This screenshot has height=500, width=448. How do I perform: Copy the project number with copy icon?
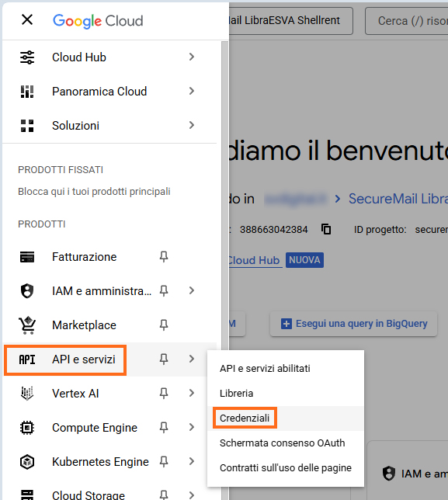coord(326,229)
